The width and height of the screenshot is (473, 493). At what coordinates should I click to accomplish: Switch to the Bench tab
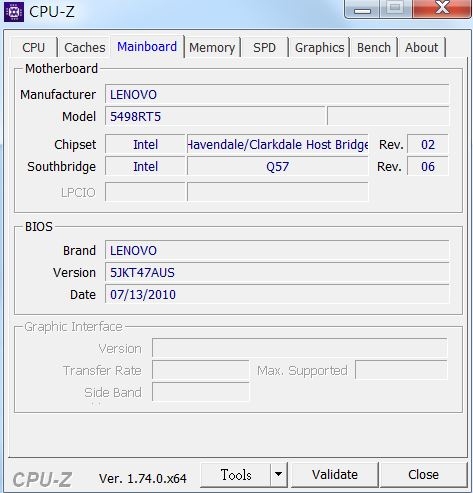(374, 47)
